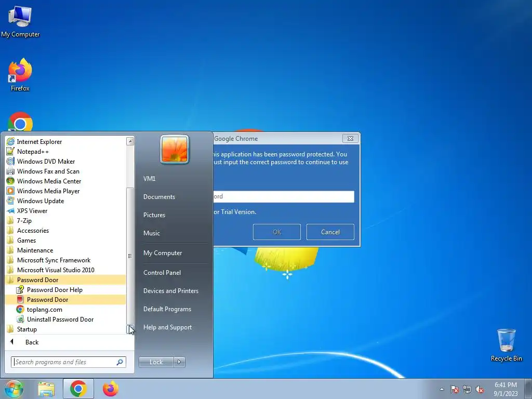Expand the Microsoft Sync Framework folder
532x399 pixels.
tap(65, 260)
